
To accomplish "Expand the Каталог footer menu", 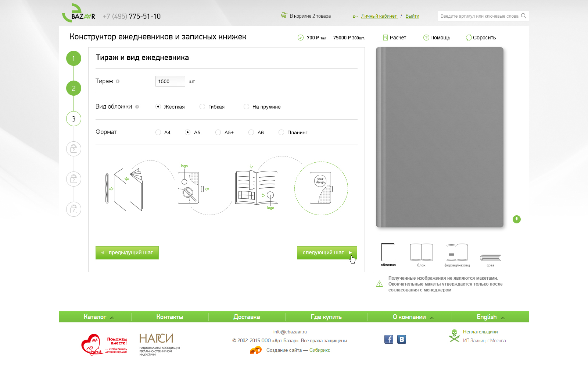I will pos(99,317).
